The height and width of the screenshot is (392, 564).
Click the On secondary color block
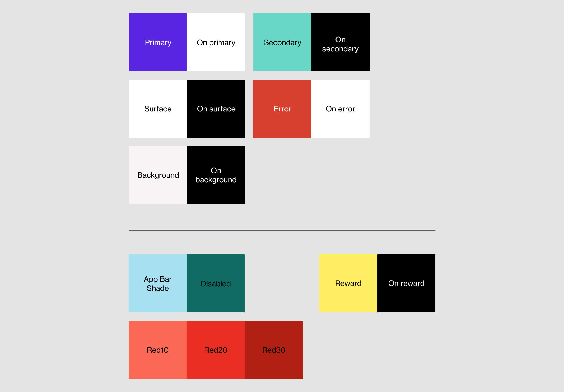[x=340, y=42]
